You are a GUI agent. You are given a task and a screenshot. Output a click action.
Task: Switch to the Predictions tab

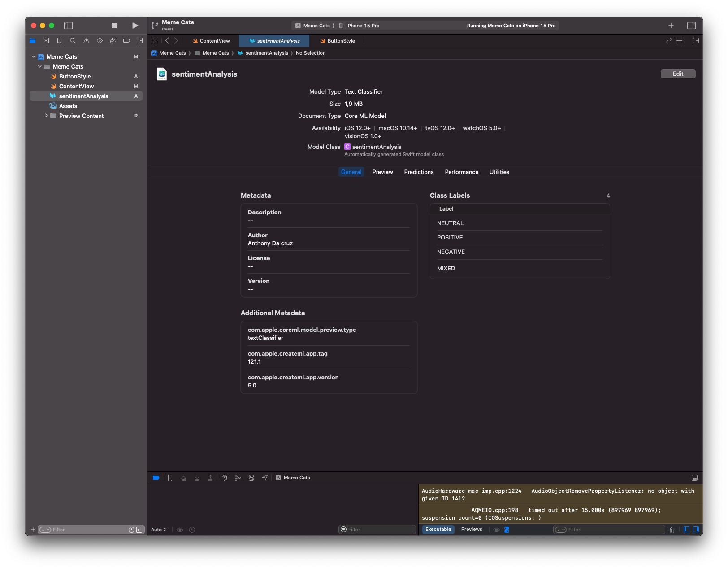(x=419, y=172)
